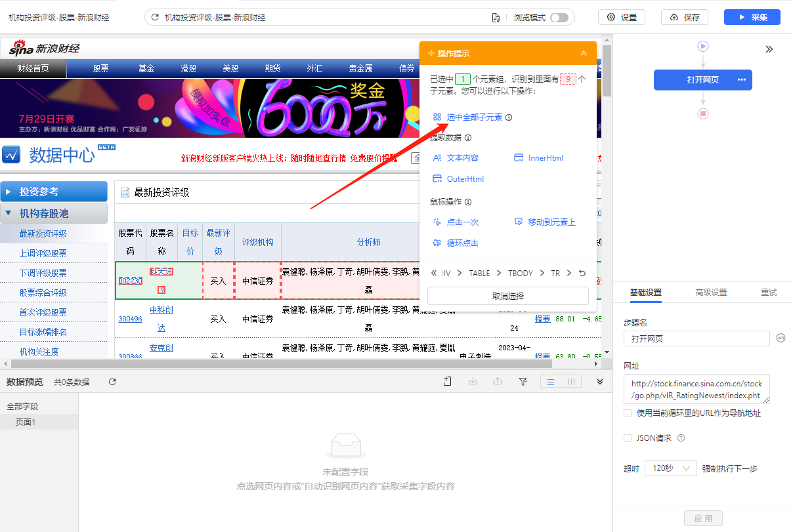The width and height of the screenshot is (793, 532).
Task: Collapse the data preview panel
Action: click(x=600, y=382)
